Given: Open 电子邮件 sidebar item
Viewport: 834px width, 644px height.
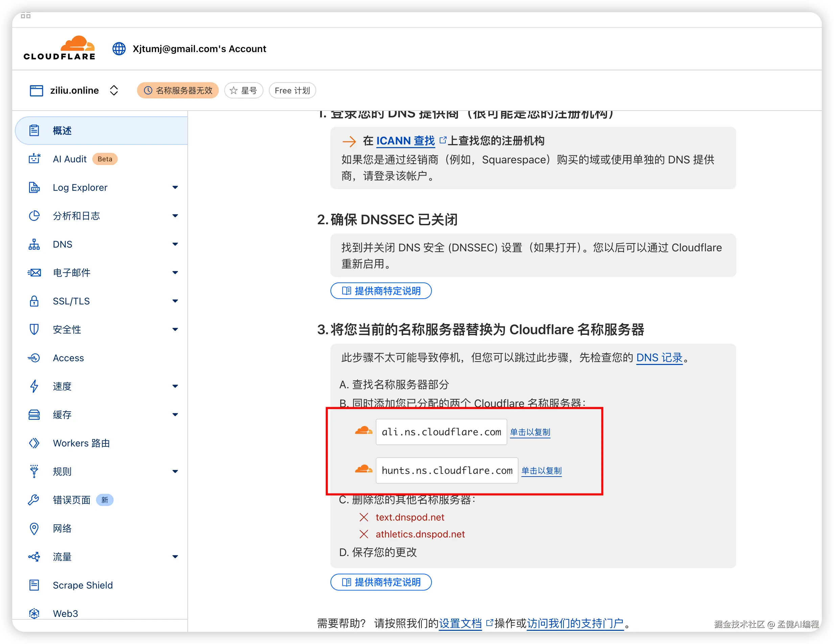Looking at the screenshot, I should [72, 273].
